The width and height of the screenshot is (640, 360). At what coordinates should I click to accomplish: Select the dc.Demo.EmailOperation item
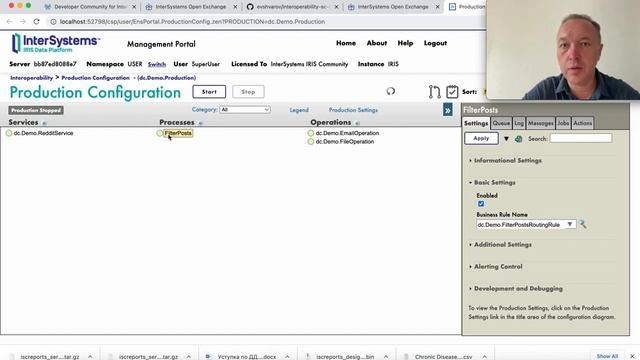(x=347, y=133)
